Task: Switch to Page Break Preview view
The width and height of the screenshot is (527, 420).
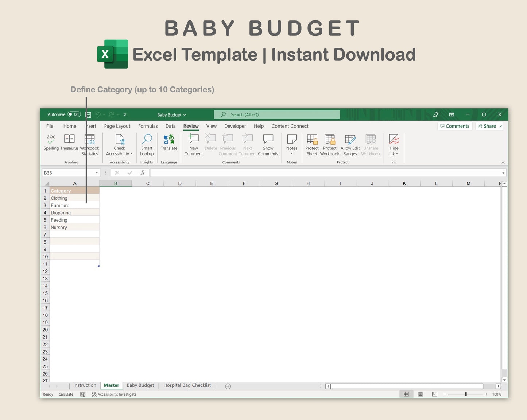Action: [x=434, y=394]
